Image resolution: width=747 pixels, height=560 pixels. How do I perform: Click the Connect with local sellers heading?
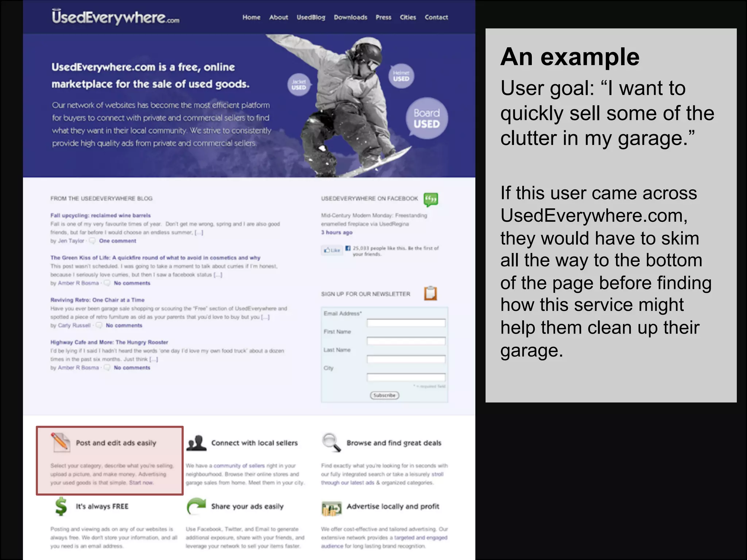click(x=255, y=443)
